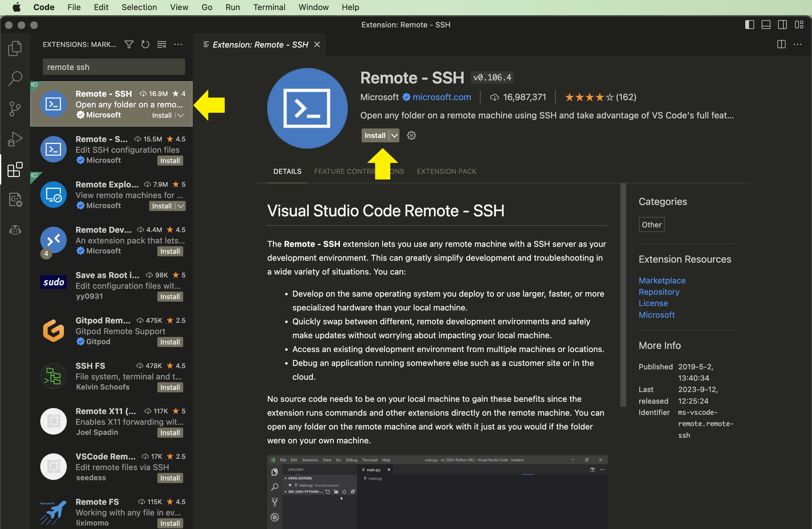The width and height of the screenshot is (812, 529).
Task: Install Remote X11 extension by Joel Spadin
Action: point(170,433)
